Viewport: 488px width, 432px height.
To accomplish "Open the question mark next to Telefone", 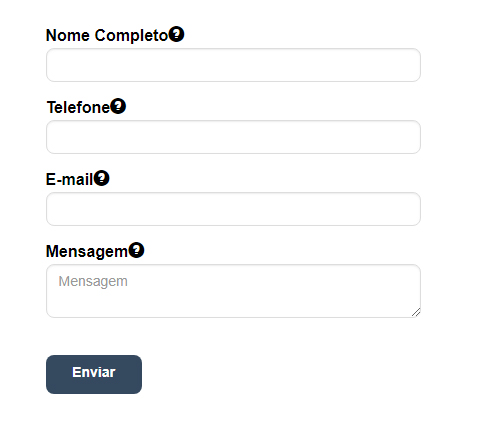I will pos(118,106).
